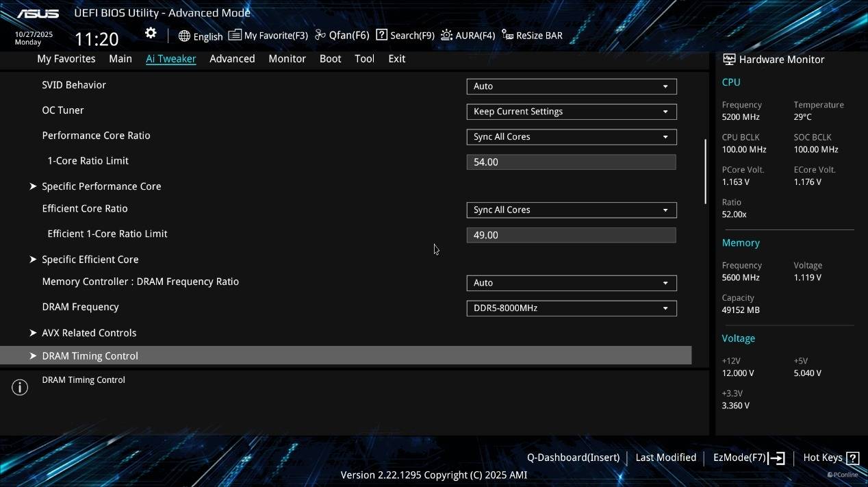
Task: Click the 11:20 clock display
Action: coord(97,39)
